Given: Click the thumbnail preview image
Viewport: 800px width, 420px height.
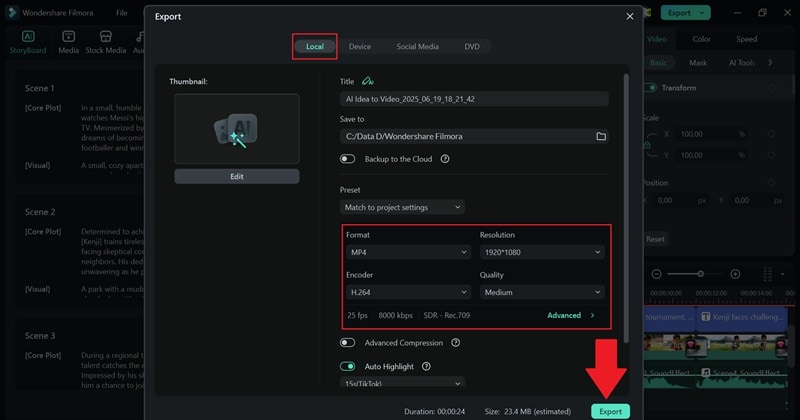Looking at the screenshot, I should pyautogui.click(x=237, y=129).
